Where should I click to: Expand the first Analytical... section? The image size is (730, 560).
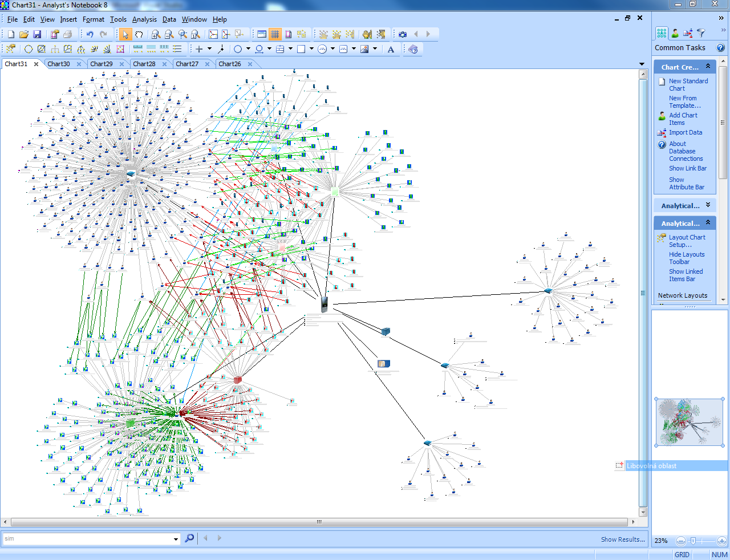[x=708, y=205]
